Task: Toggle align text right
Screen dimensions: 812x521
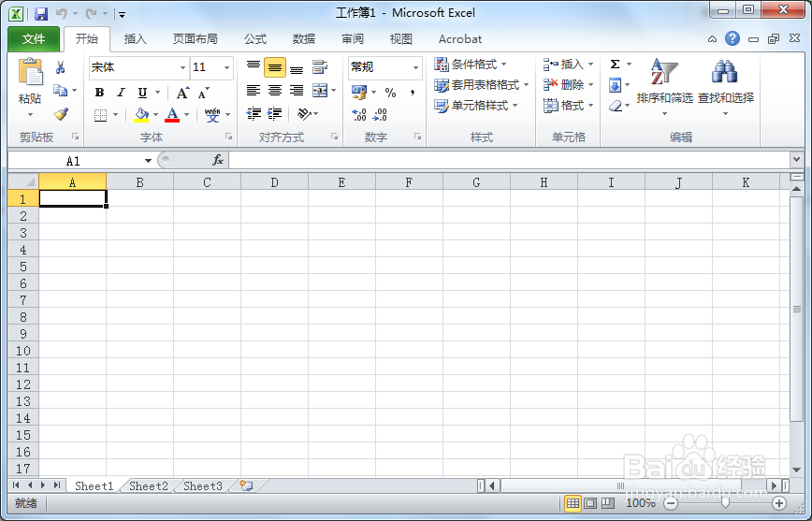Action: point(297,91)
